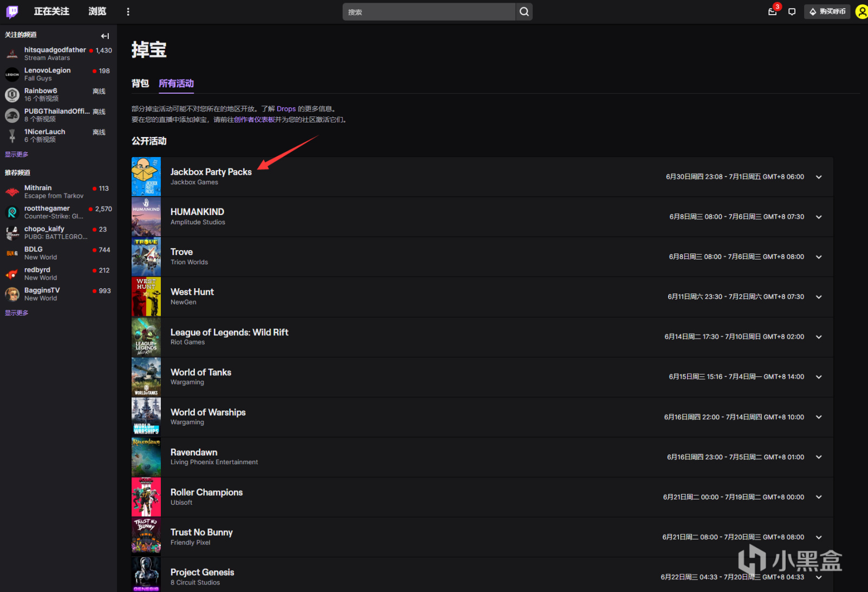Expand the World of Warships campaign
The image size is (868, 592).
tap(819, 417)
